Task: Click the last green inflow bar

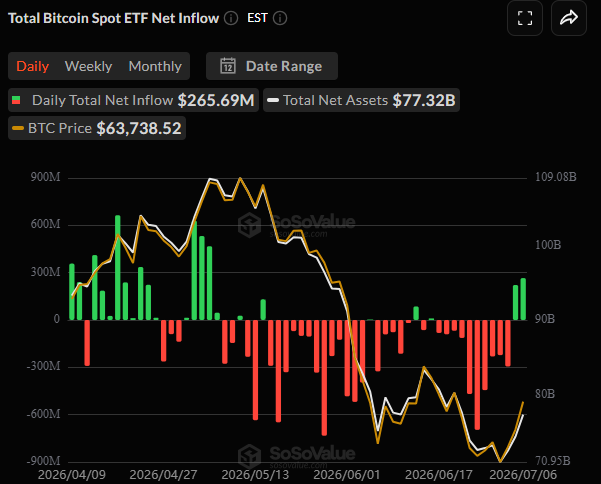Action: click(523, 299)
